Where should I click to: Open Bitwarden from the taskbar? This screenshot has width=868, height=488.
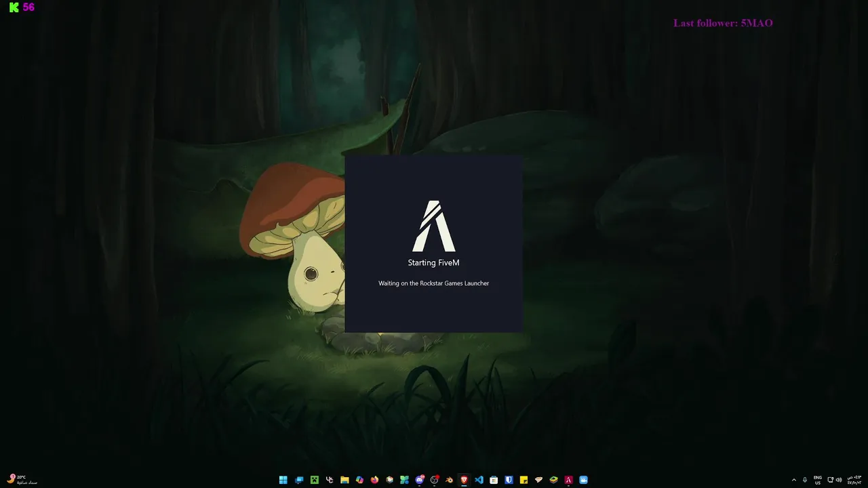coord(509,480)
